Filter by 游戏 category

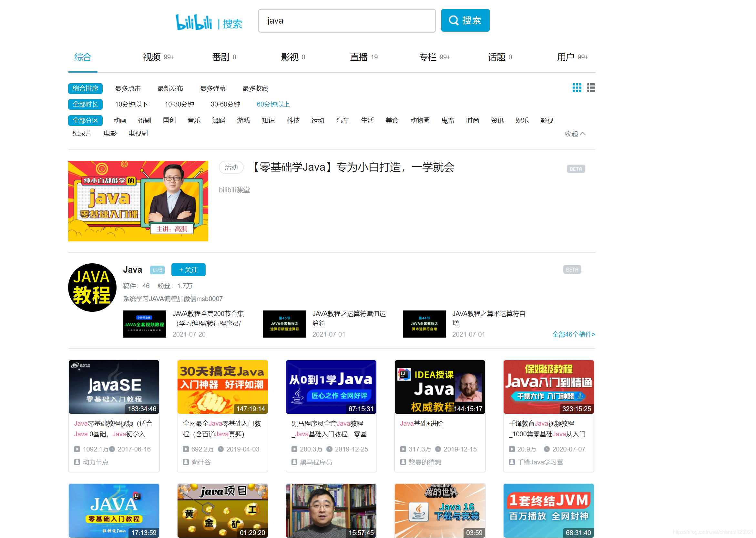point(243,120)
